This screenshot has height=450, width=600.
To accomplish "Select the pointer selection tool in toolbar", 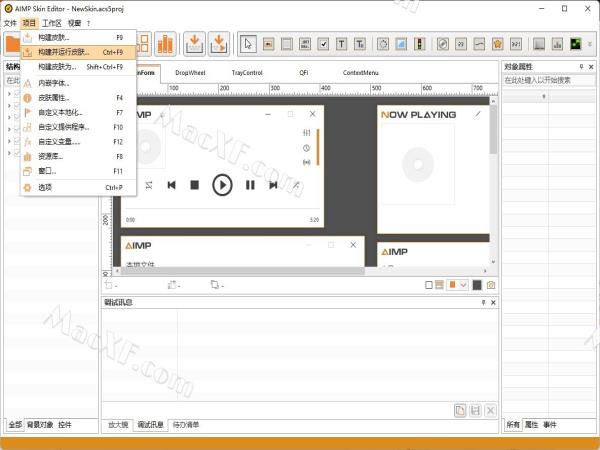I will (x=249, y=44).
